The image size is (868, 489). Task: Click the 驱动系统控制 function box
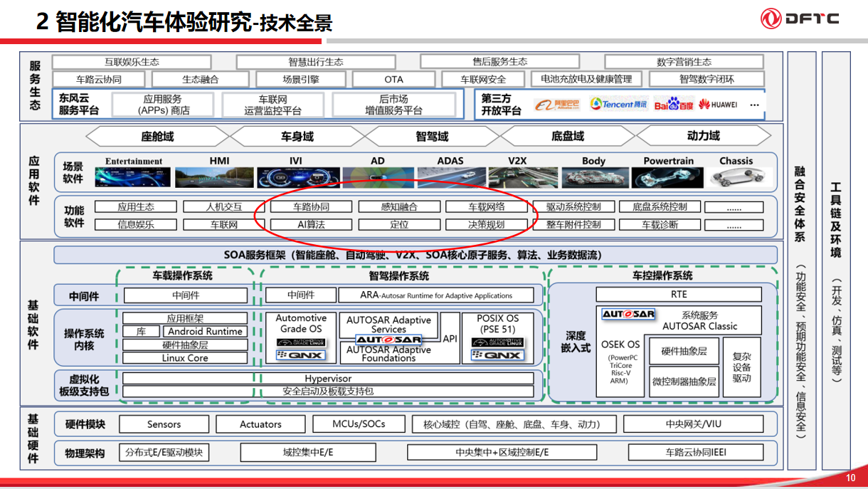(573, 207)
